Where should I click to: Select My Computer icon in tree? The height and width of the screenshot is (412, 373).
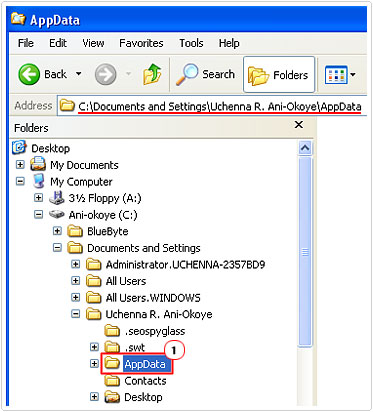point(39,181)
